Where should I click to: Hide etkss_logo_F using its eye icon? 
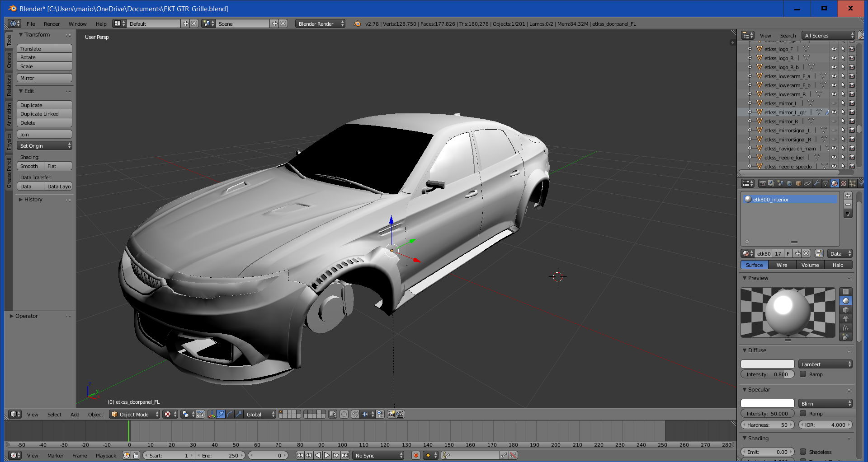834,49
